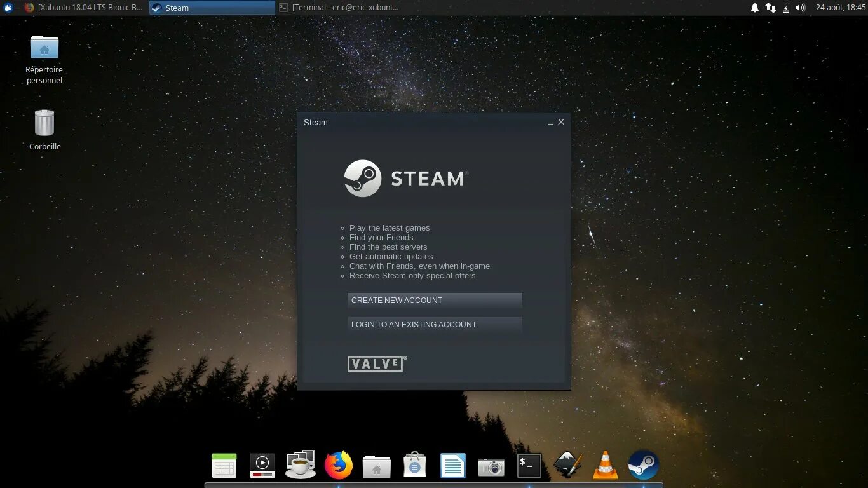
Task: Launch VLC media player from the dock
Action: pyautogui.click(x=606, y=465)
